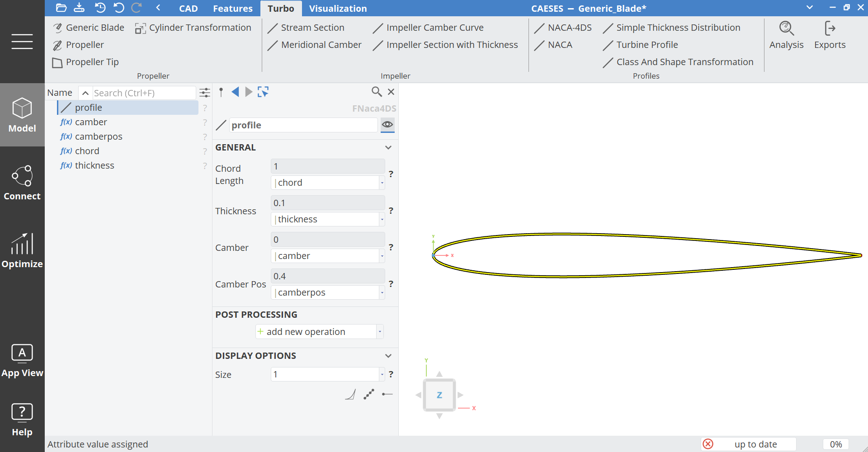Image resolution: width=868 pixels, height=452 pixels.
Task: Navigate to previous object with left arrow
Action: pos(235,92)
